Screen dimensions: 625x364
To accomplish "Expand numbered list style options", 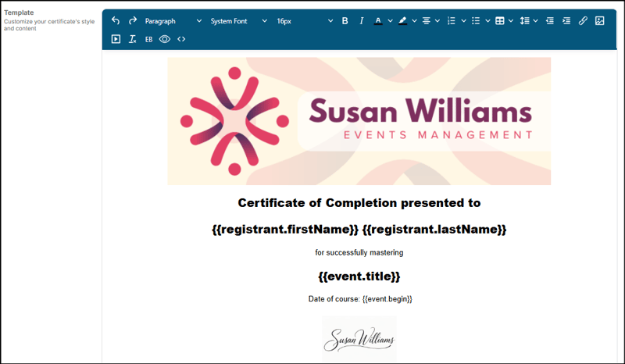I will (x=463, y=21).
